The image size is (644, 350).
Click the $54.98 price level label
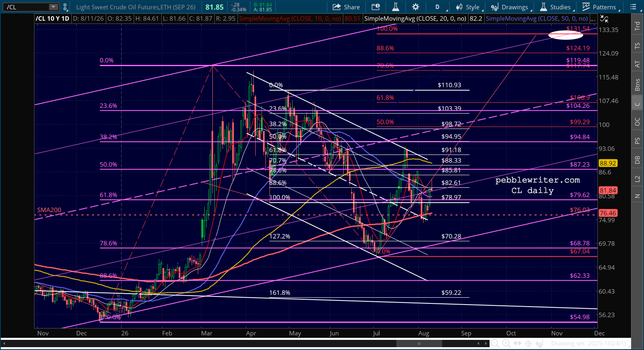(x=580, y=317)
